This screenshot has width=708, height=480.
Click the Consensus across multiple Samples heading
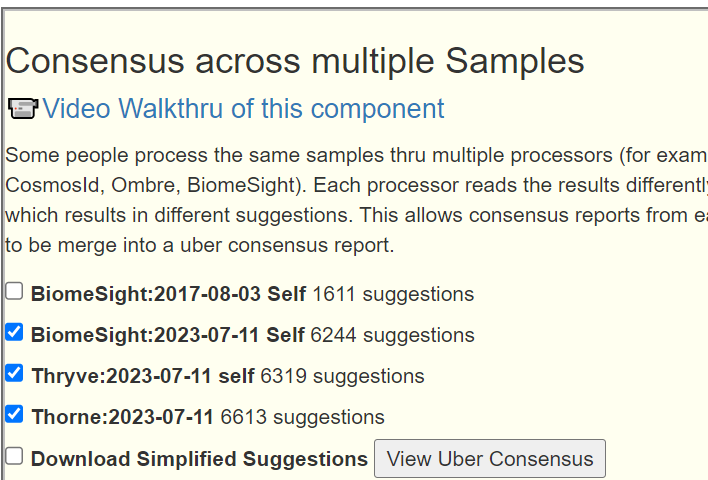pyautogui.click(x=295, y=61)
